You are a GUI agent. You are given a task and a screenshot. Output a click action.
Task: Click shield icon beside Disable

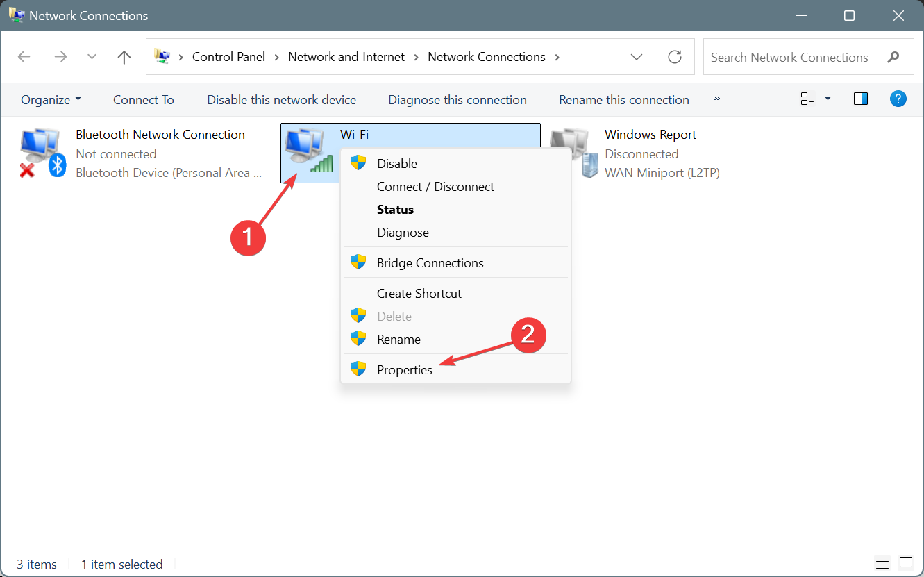pyautogui.click(x=358, y=163)
